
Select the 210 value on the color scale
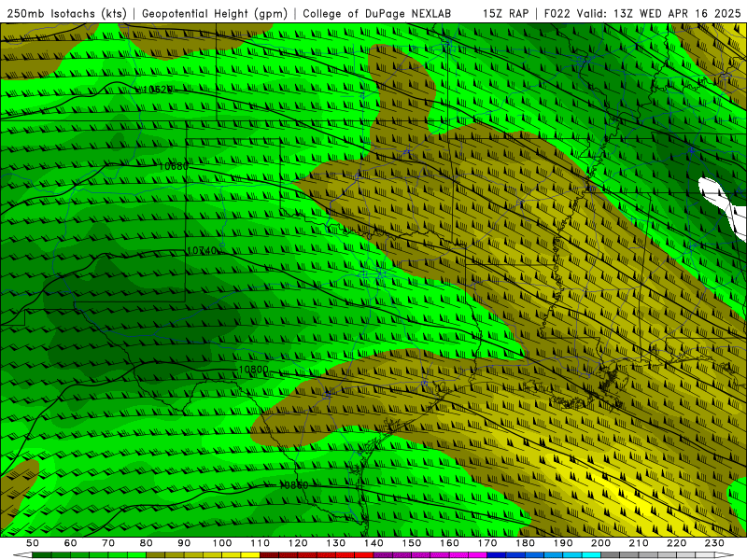[x=639, y=543]
